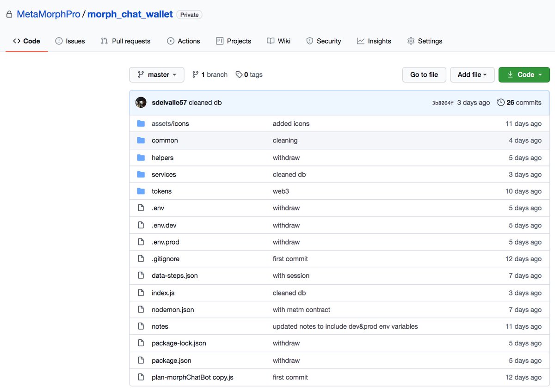
Task: Open the latest 'cleaned db' commit message
Action: point(205,103)
